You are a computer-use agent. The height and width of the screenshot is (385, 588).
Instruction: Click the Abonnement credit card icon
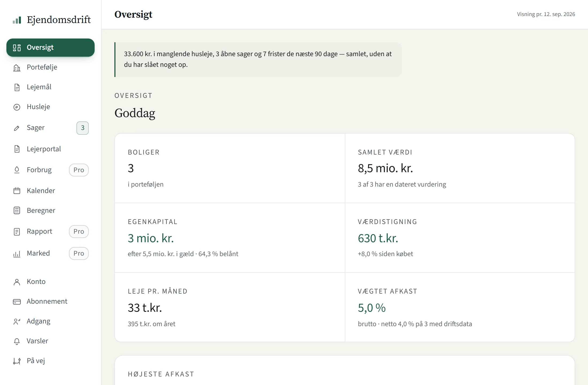pyautogui.click(x=17, y=302)
